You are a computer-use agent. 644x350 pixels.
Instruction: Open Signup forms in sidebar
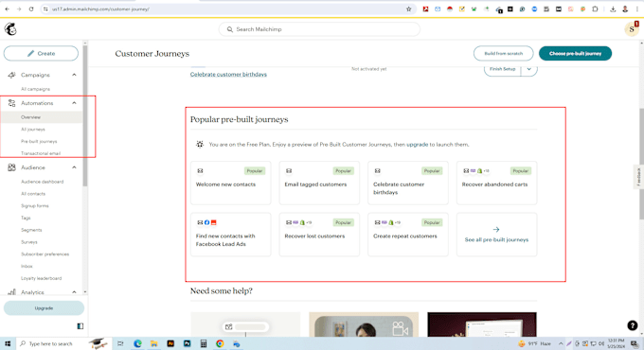click(x=34, y=205)
